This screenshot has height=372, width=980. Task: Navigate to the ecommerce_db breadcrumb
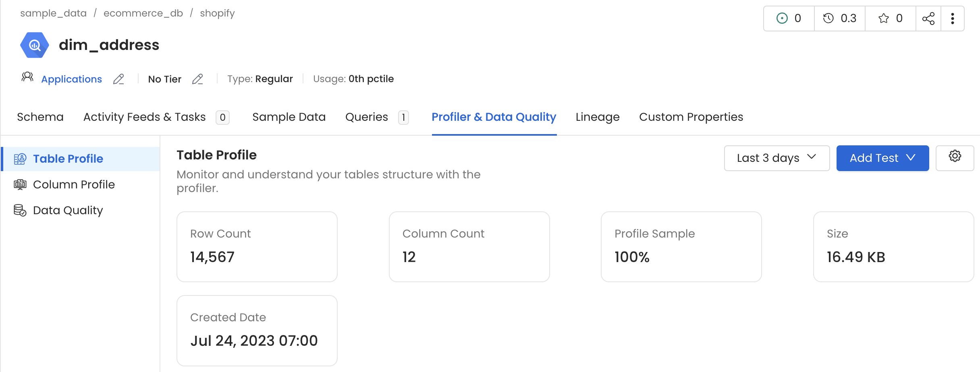point(143,13)
